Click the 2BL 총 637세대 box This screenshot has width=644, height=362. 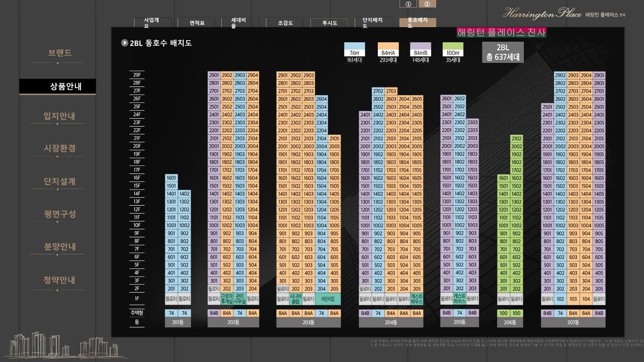click(x=503, y=52)
